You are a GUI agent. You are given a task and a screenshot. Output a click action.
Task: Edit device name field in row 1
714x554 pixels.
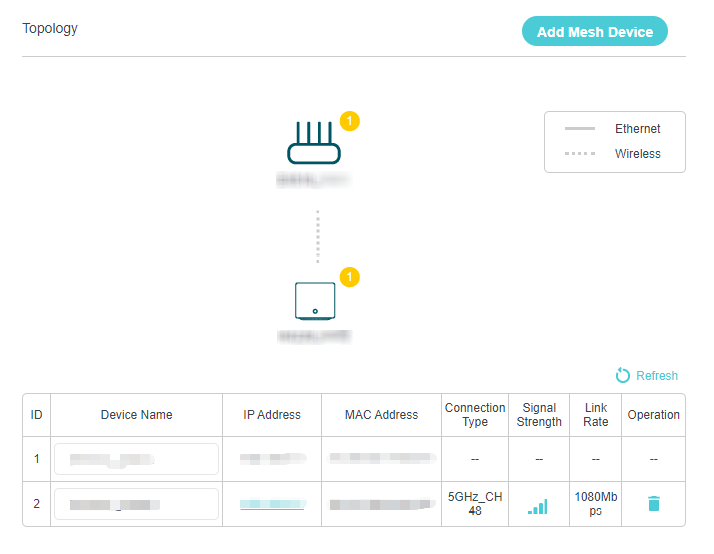pyautogui.click(x=136, y=459)
